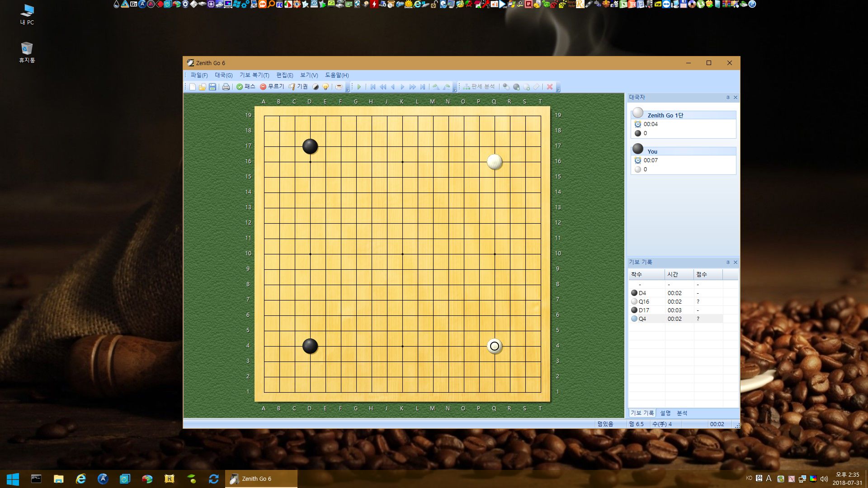Close the 대국자 panel
Screen dimensions: 868x488
[736, 98]
